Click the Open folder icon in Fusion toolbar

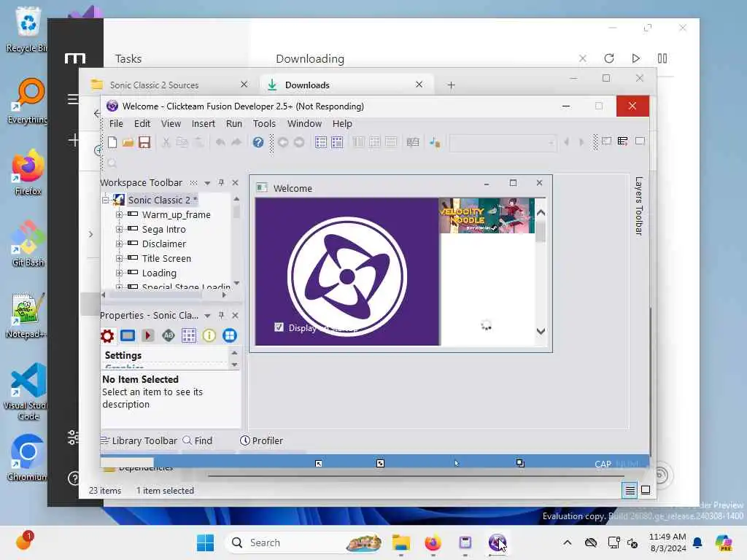click(128, 142)
